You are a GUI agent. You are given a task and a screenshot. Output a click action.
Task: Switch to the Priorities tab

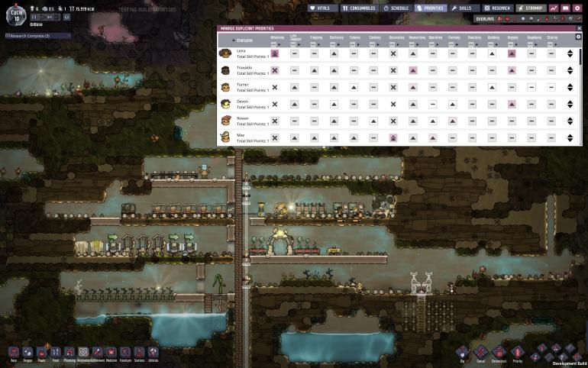click(431, 8)
